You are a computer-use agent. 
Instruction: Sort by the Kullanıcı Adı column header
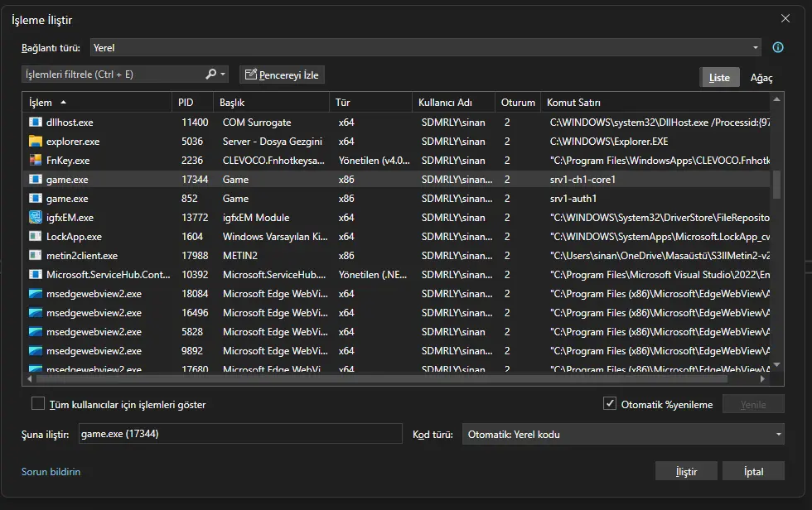(x=453, y=103)
